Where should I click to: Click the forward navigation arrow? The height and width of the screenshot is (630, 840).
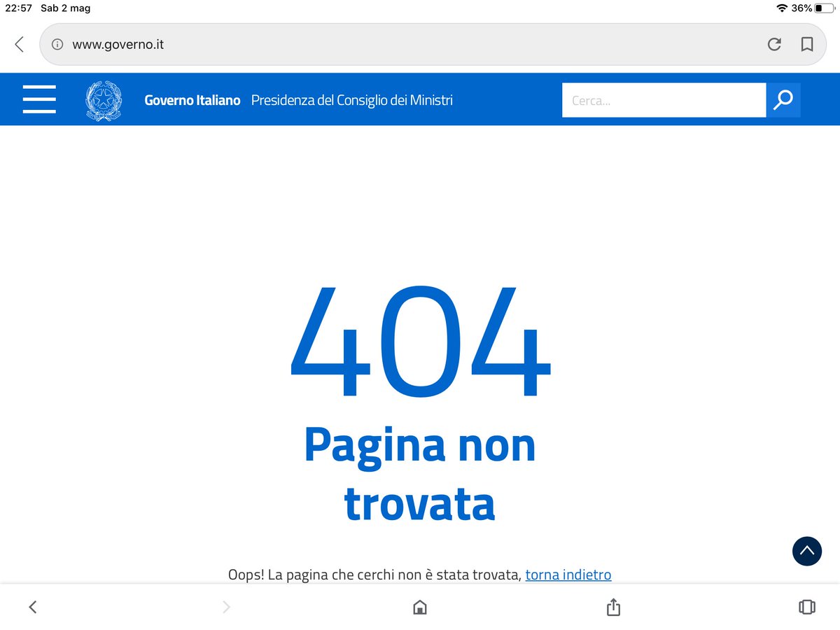(x=225, y=607)
